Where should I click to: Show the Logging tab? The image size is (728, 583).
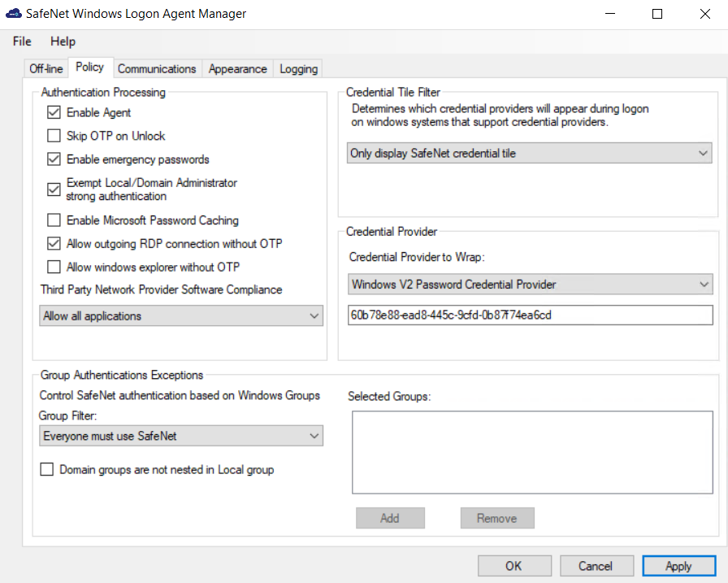298,69
